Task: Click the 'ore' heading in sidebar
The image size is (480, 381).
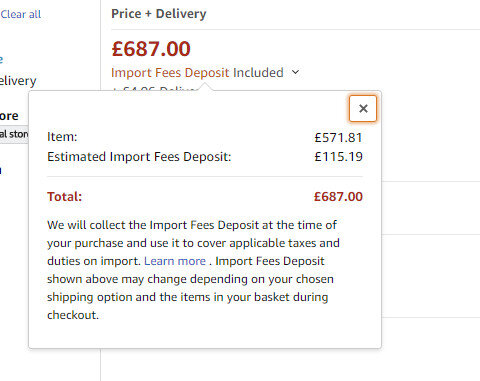Action: [9, 116]
